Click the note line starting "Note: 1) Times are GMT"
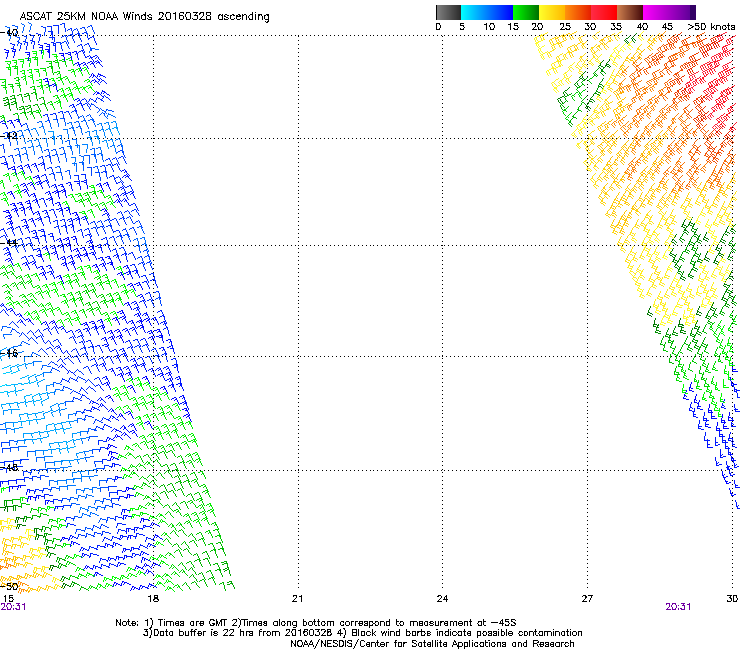740x650 pixels. (x=316, y=623)
